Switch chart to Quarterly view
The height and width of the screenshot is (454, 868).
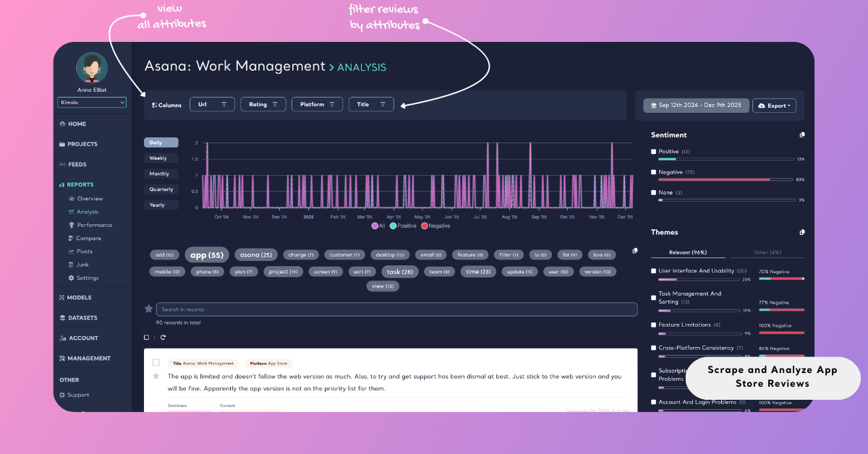161,189
